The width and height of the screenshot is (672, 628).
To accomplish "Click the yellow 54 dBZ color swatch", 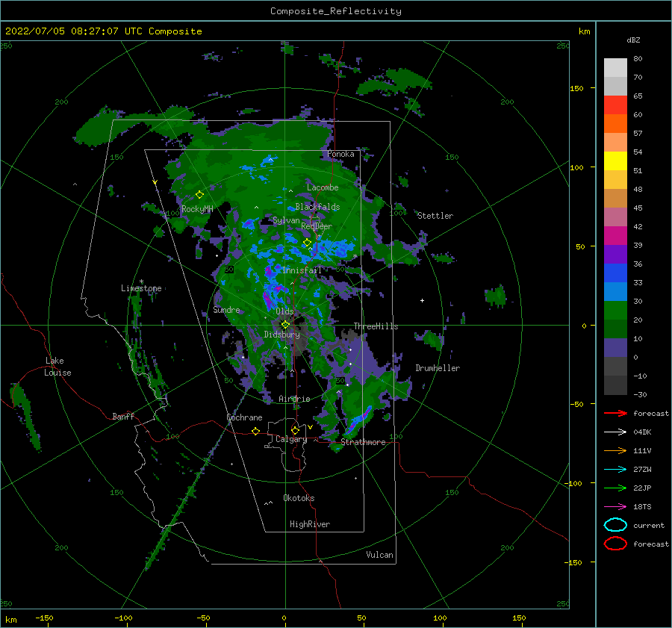I will coord(615,161).
